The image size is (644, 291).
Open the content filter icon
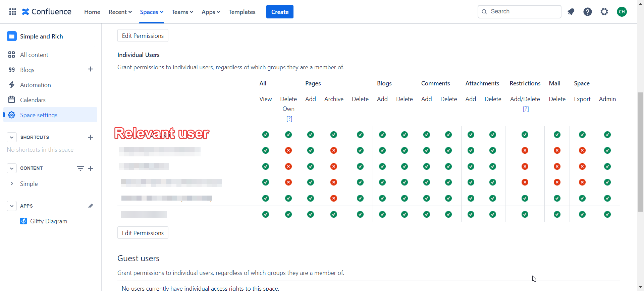80,168
